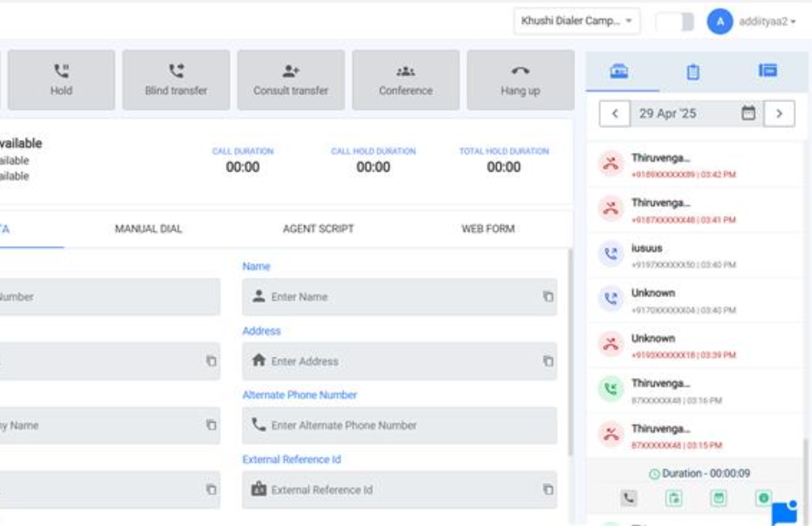Click the green info icon under Duration

tap(764, 498)
